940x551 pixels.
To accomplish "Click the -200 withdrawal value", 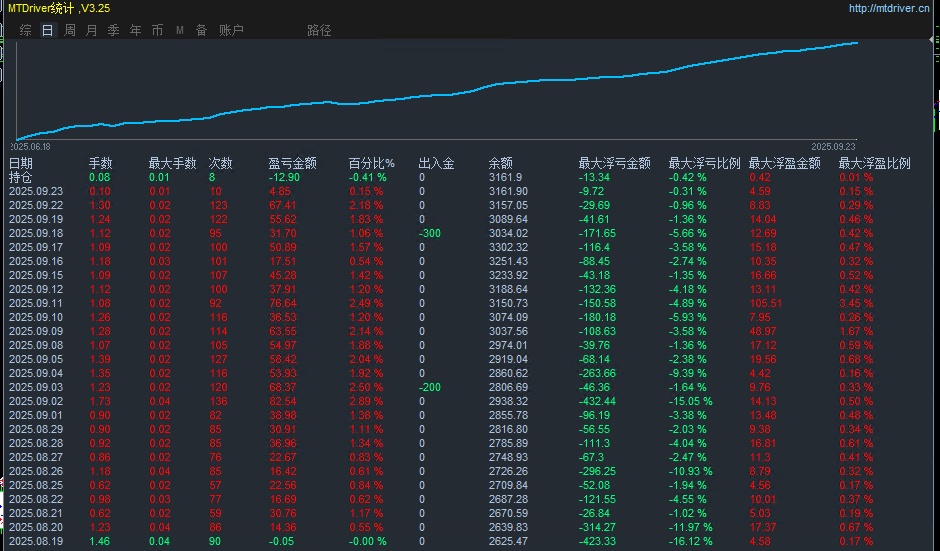I will point(429,387).
